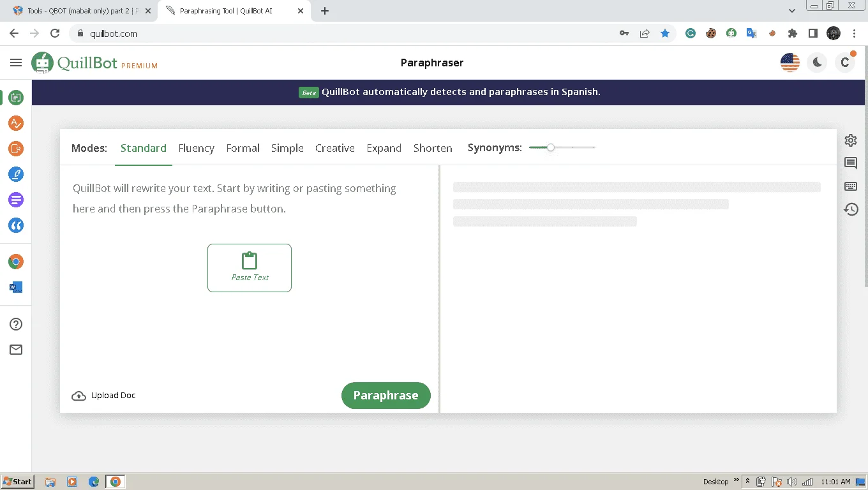Show the keyboard hotkeys icon

[x=851, y=186]
